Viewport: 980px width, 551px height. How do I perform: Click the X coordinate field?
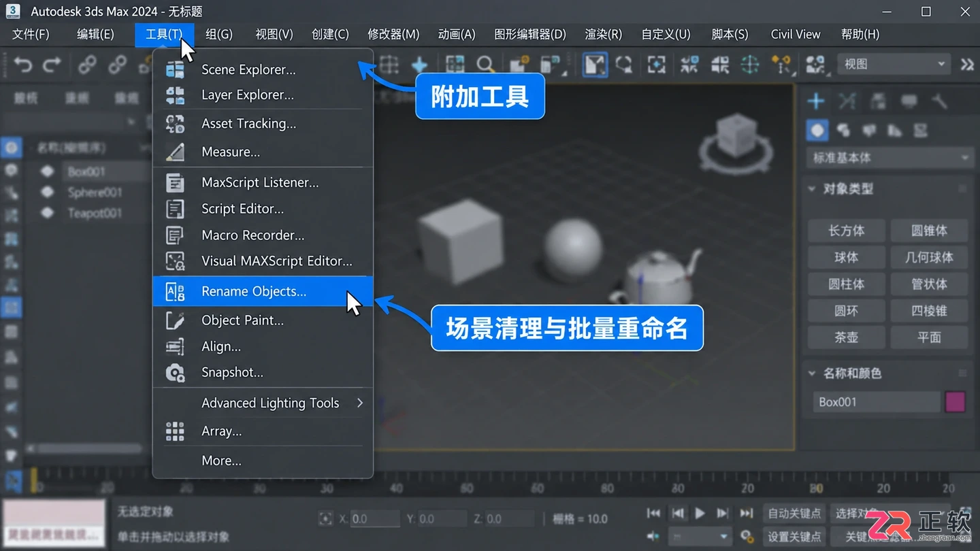[x=375, y=519]
